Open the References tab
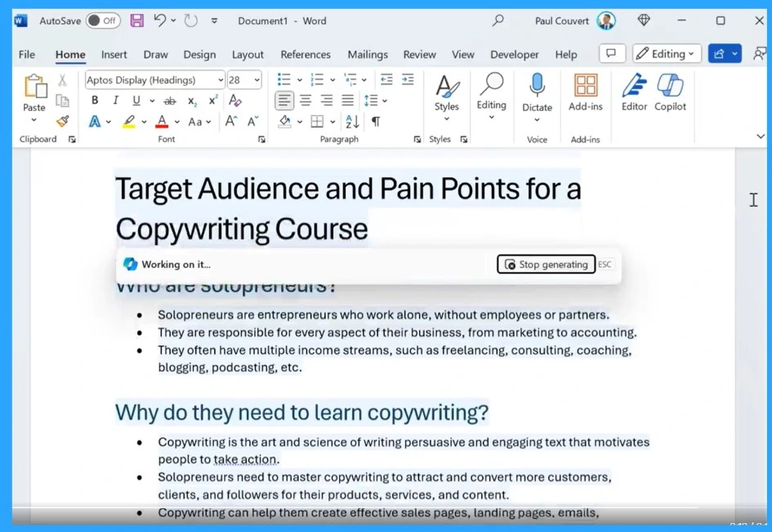 coord(305,55)
